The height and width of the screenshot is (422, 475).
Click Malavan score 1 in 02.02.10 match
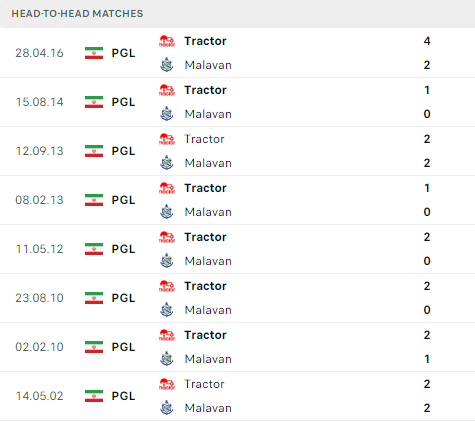point(427,359)
